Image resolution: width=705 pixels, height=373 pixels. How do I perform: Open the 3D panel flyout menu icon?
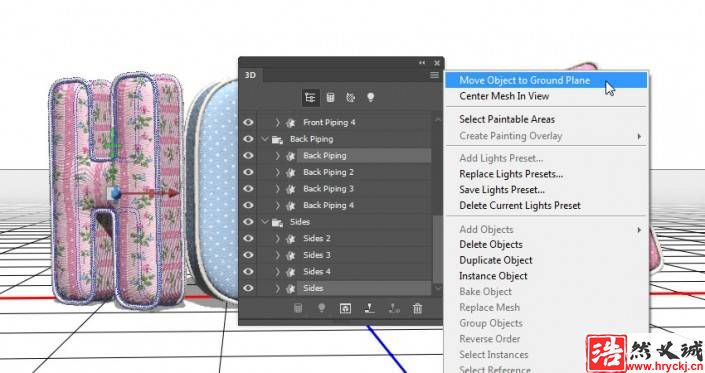click(434, 75)
